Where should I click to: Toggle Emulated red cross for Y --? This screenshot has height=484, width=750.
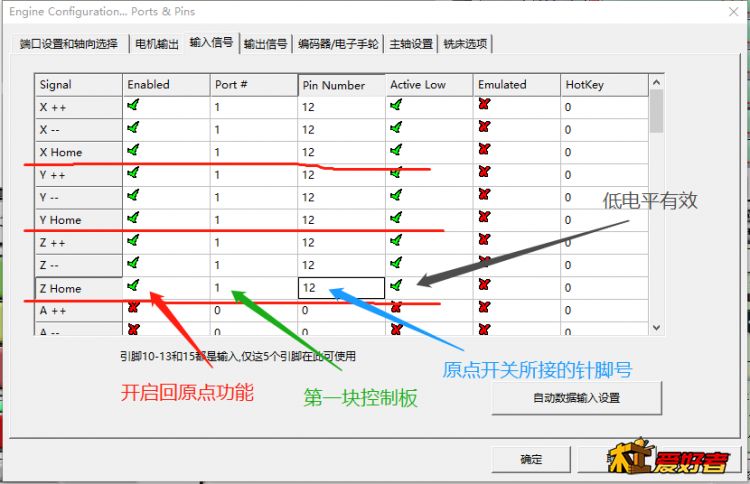pos(484,194)
